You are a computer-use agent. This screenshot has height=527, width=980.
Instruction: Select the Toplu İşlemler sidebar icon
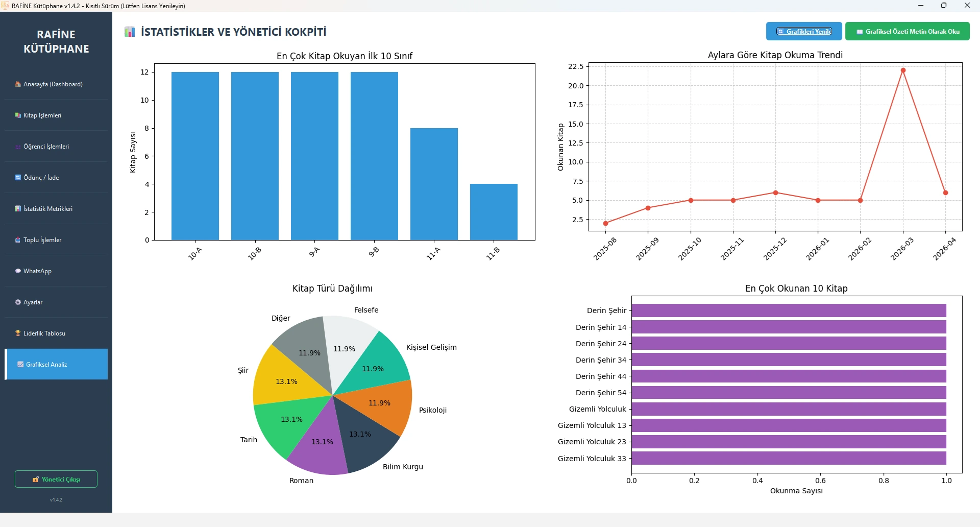click(x=17, y=240)
